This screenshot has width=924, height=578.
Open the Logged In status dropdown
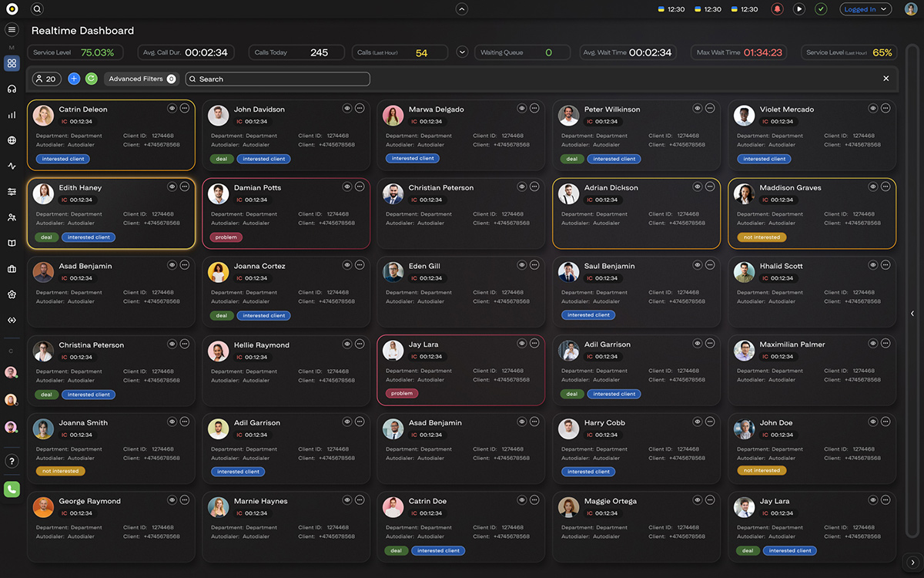coord(865,9)
